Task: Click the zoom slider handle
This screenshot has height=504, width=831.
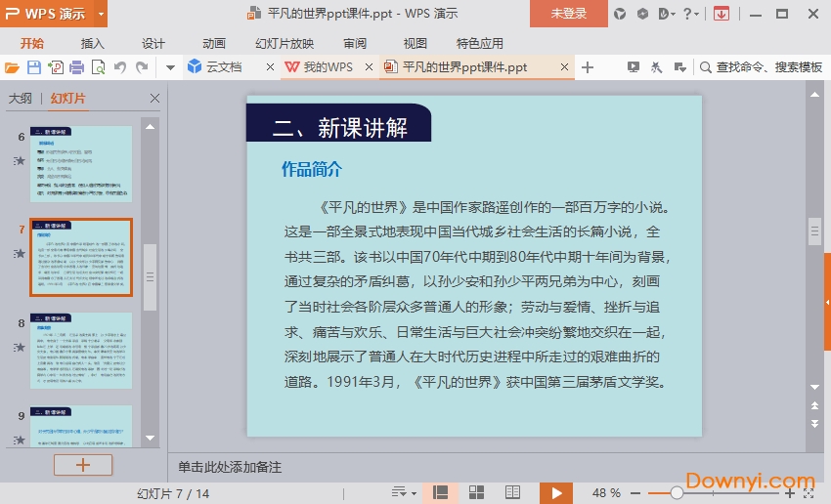Action: point(677,492)
